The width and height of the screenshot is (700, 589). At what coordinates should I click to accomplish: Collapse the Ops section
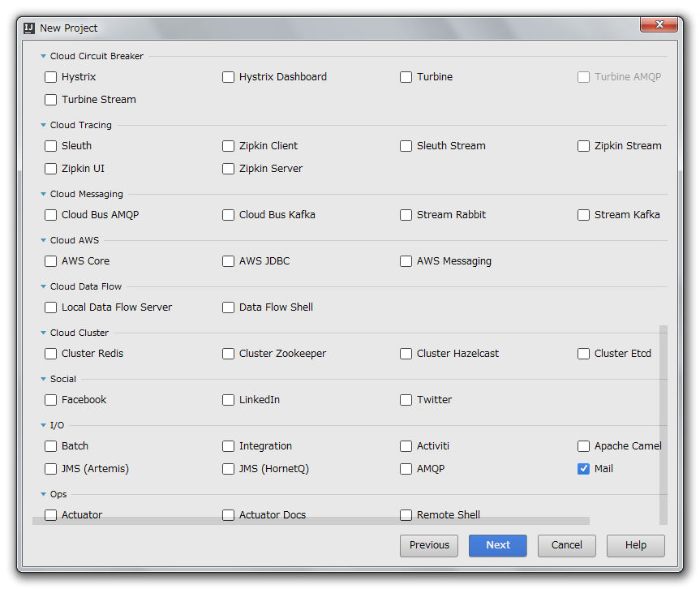(x=43, y=494)
